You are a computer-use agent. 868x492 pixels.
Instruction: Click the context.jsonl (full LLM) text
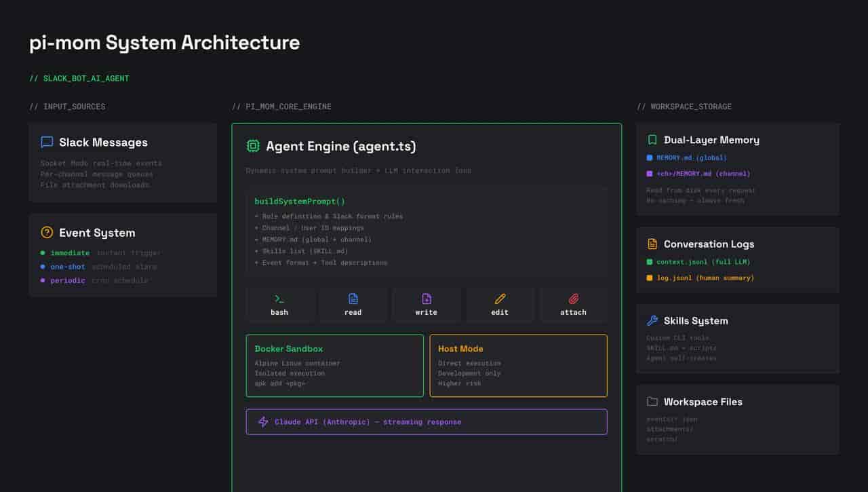coord(703,261)
